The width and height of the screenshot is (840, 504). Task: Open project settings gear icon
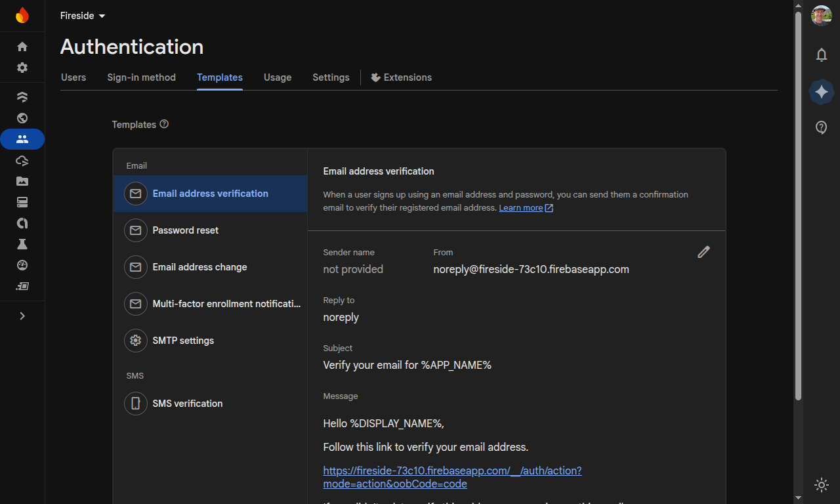[x=22, y=67]
